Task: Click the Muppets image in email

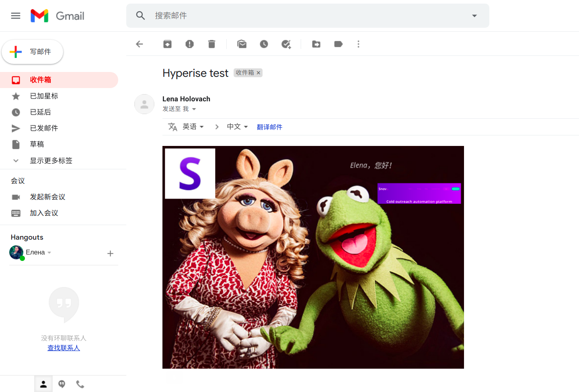Action: (x=313, y=257)
